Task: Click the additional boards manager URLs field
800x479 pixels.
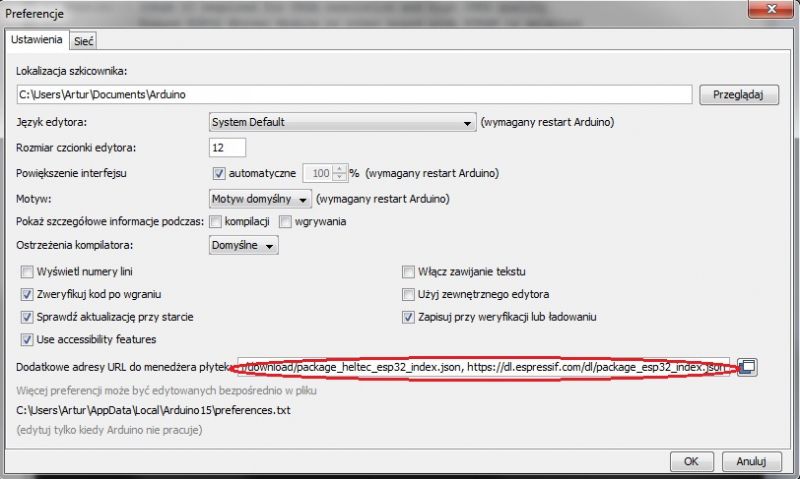Action: (483, 367)
